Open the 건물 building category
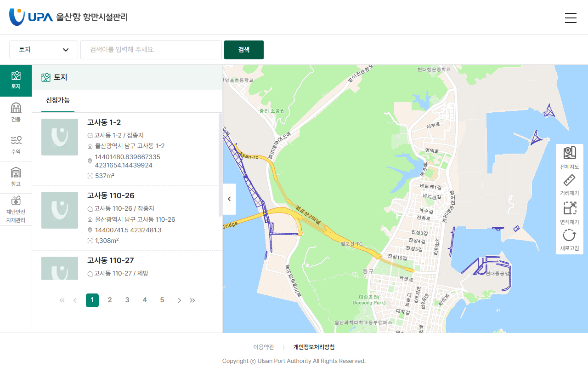This screenshot has height=368, width=588. coord(16,113)
